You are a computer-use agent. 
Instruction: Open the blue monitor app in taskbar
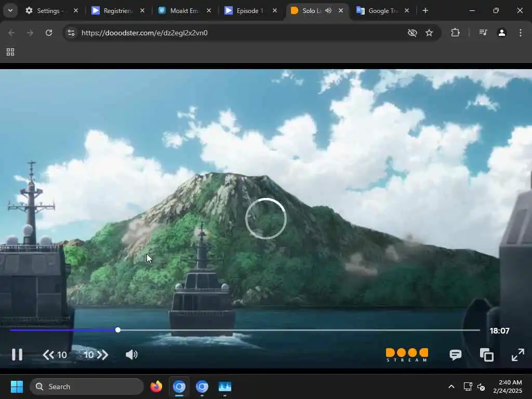(x=224, y=387)
